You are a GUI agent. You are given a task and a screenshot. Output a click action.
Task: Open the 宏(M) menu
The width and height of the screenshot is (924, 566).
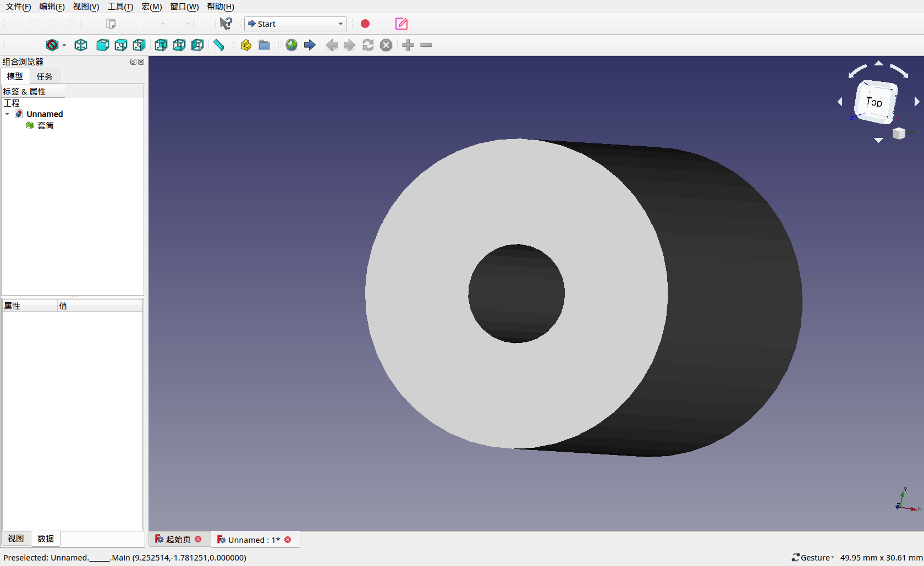pos(151,7)
